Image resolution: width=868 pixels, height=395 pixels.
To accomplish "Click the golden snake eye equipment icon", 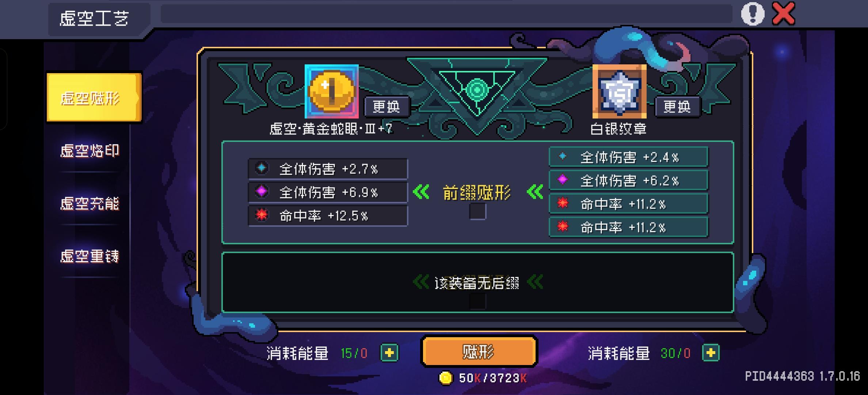I will point(332,91).
